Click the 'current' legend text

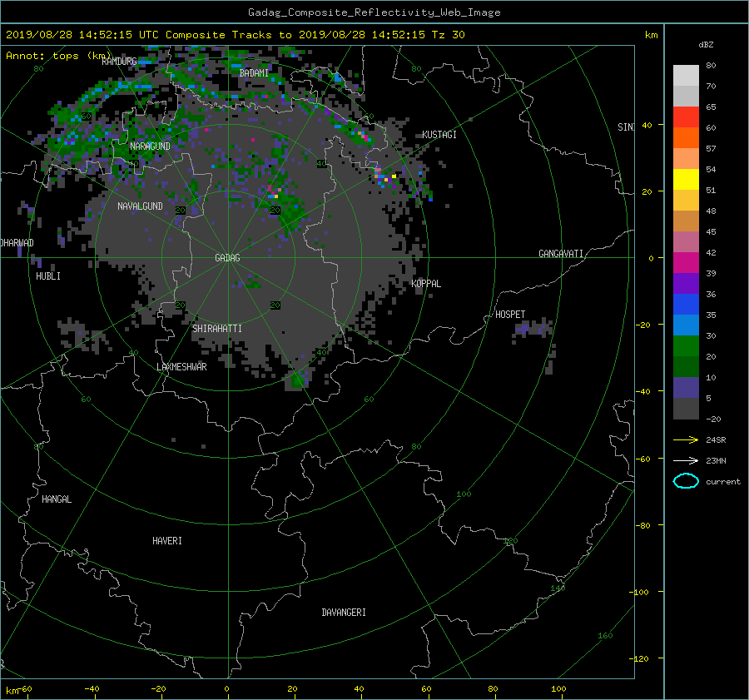pos(722,482)
